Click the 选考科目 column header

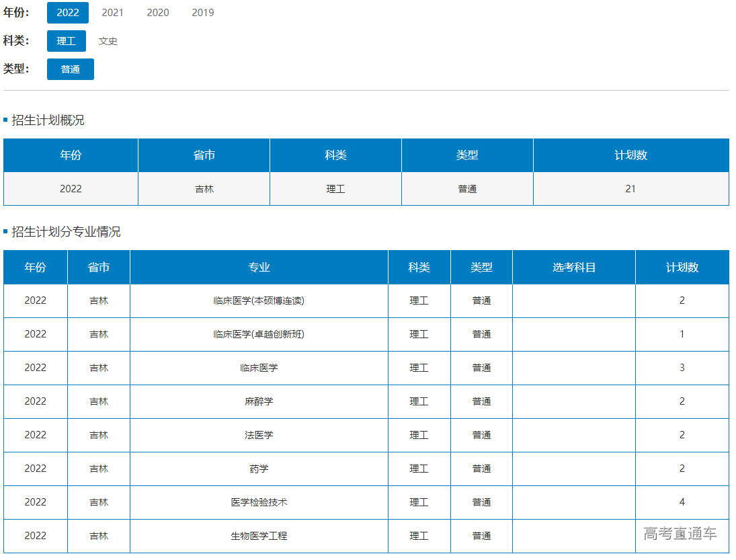(x=574, y=268)
